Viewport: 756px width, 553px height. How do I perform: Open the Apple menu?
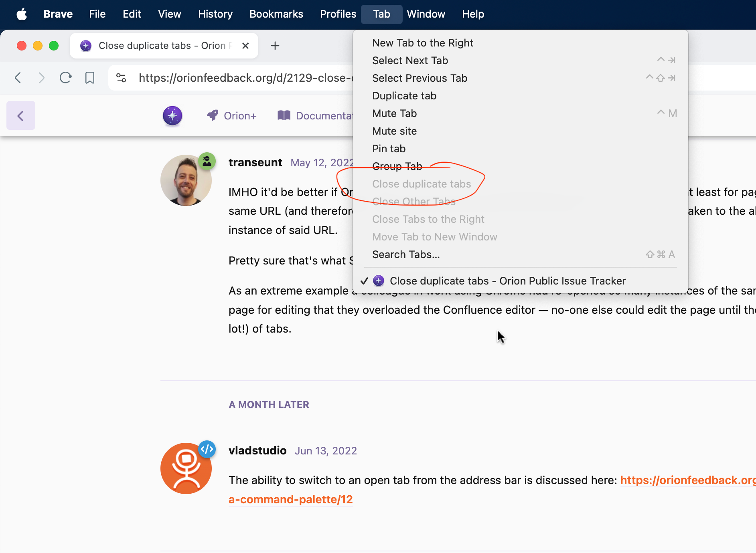coord(22,14)
